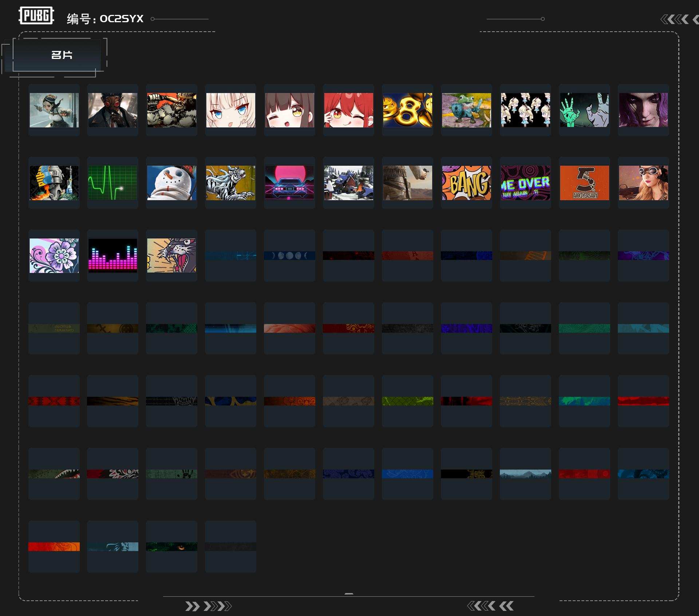This screenshot has width=699, height=616.
Task: Pick the purple flower nameplate
Action: [54, 255]
